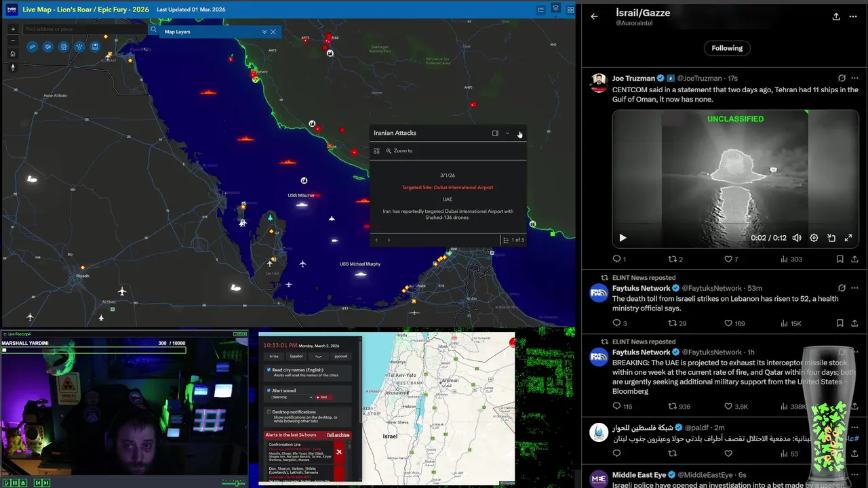
Task: Open the Warning alert sound dropdown
Action: pos(292,397)
